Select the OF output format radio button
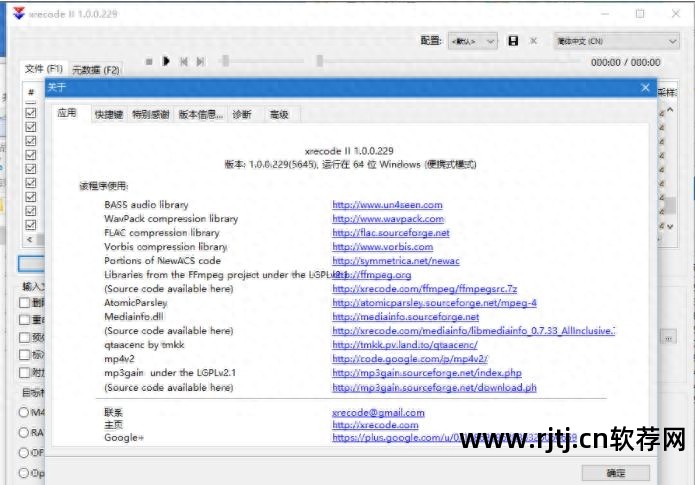Image resolution: width=695 pixels, height=485 pixels. pos(24,453)
